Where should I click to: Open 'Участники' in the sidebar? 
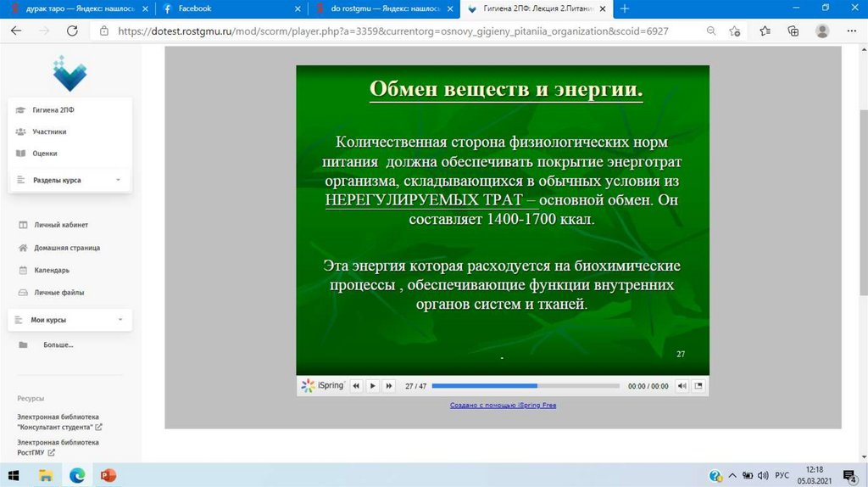click(x=49, y=132)
